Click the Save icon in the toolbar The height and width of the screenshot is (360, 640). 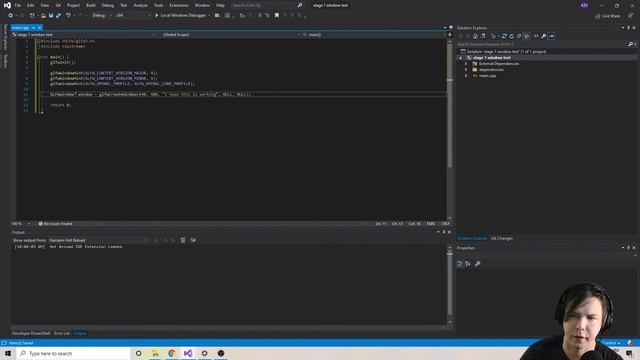[x=51, y=16]
